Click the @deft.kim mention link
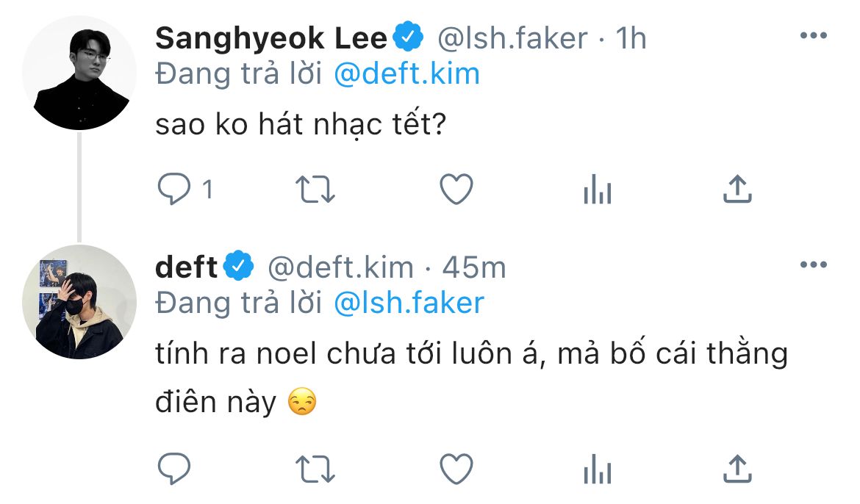 click(406, 74)
